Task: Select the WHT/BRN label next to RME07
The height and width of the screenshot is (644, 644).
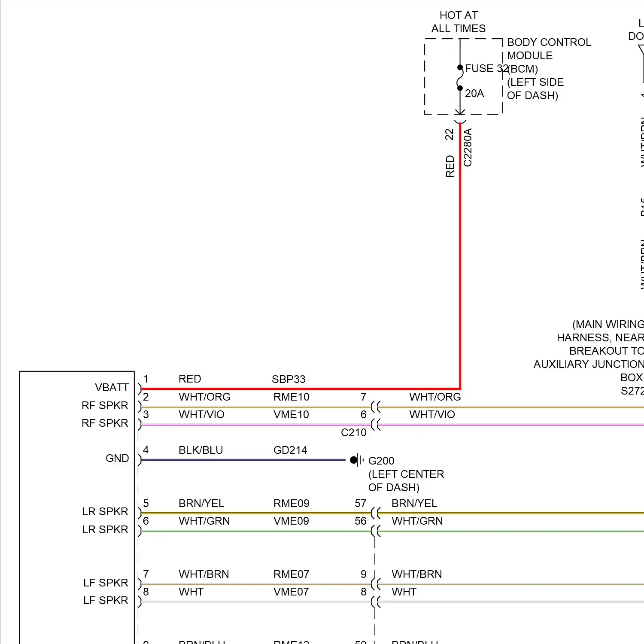Action: click(x=204, y=574)
